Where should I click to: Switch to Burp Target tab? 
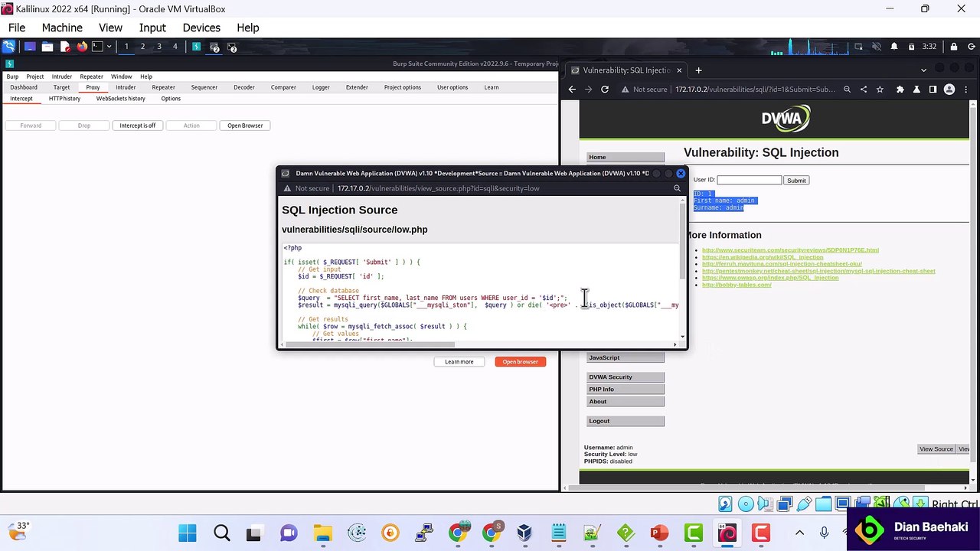[x=61, y=87]
